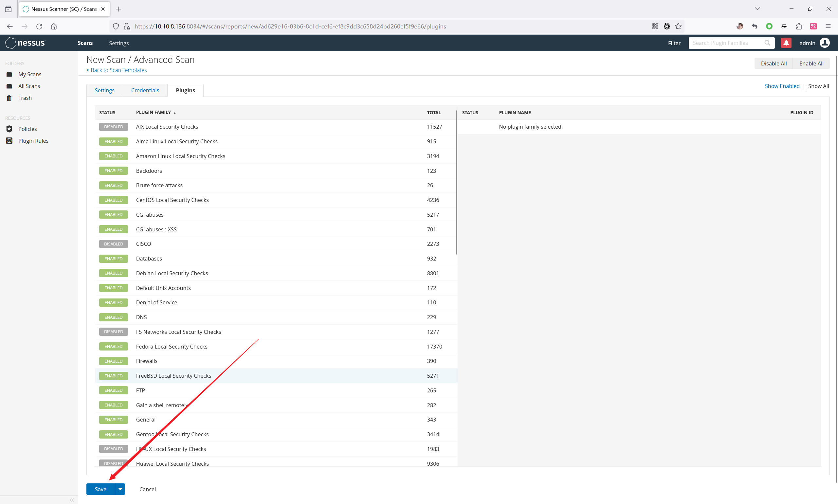The width and height of the screenshot is (838, 504).
Task: Open the browser home page
Action: (x=54, y=27)
